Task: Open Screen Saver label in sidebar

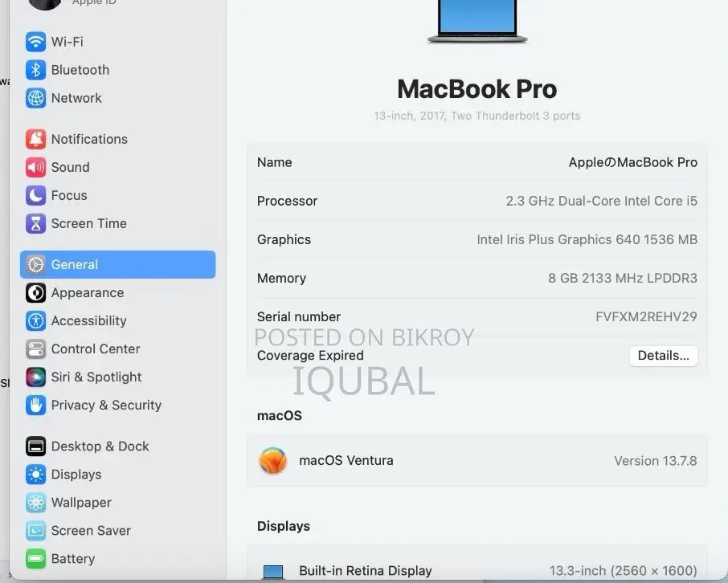Action: pos(91,531)
